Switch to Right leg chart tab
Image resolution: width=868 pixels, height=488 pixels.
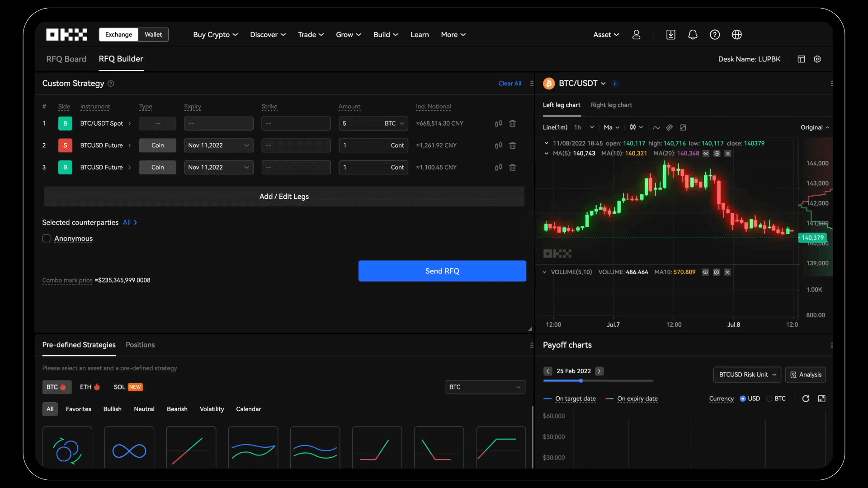tap(611, 105)
